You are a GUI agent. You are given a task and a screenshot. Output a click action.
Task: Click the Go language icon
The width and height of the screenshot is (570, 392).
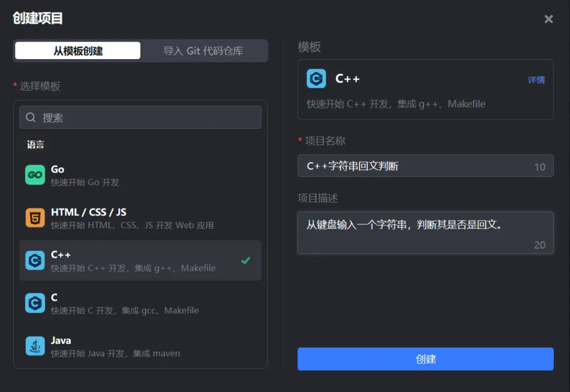[x=35, y=175]
